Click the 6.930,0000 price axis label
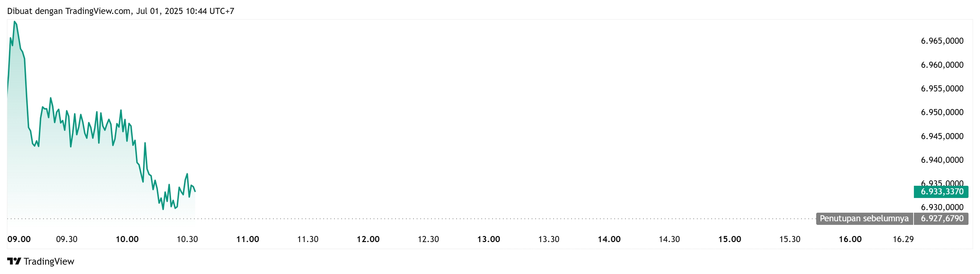The image size is (980, 274). point(942,208)
